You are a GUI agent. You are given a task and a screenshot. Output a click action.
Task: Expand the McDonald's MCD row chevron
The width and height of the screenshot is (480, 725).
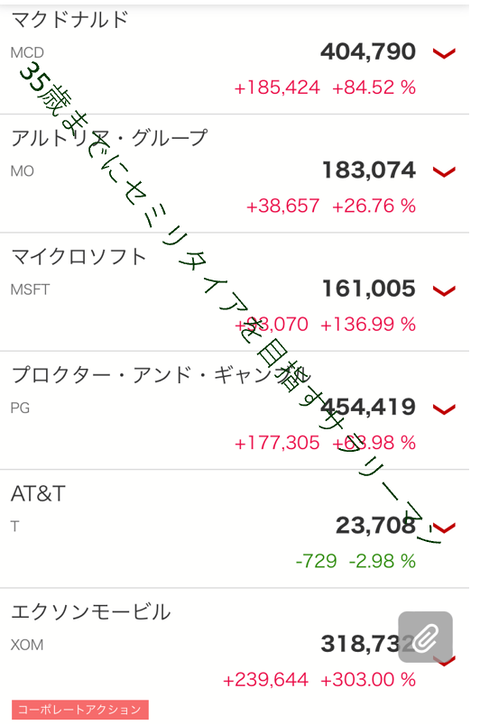[444, 54]
